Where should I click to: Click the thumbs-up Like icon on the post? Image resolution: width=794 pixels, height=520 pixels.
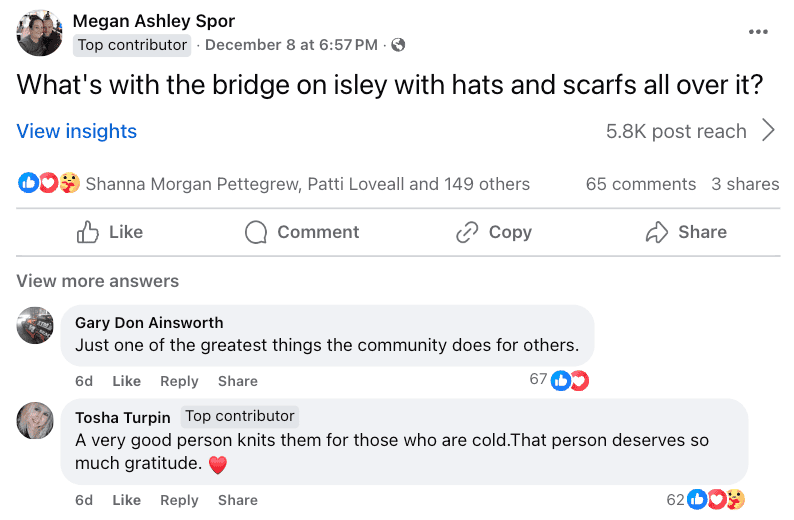click(x=88, y=232)
